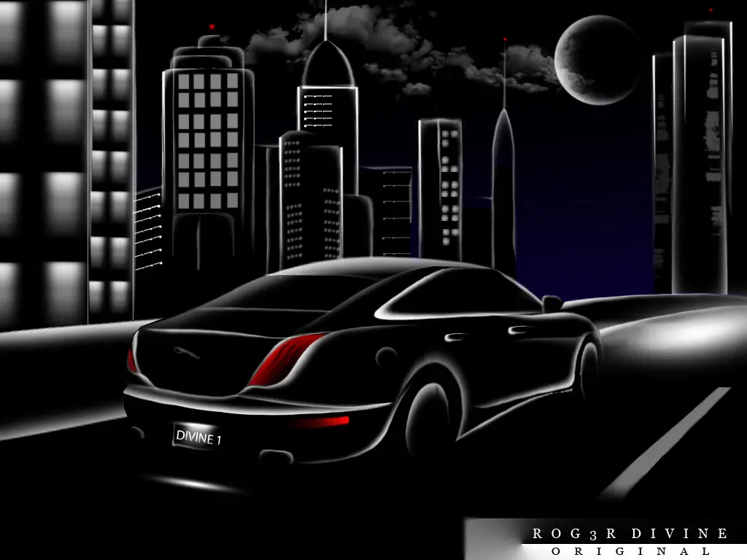Click the ROG3R DIVINE watermark text
The height and width of the screenshot is (560, 747).
tap(630, 534)
